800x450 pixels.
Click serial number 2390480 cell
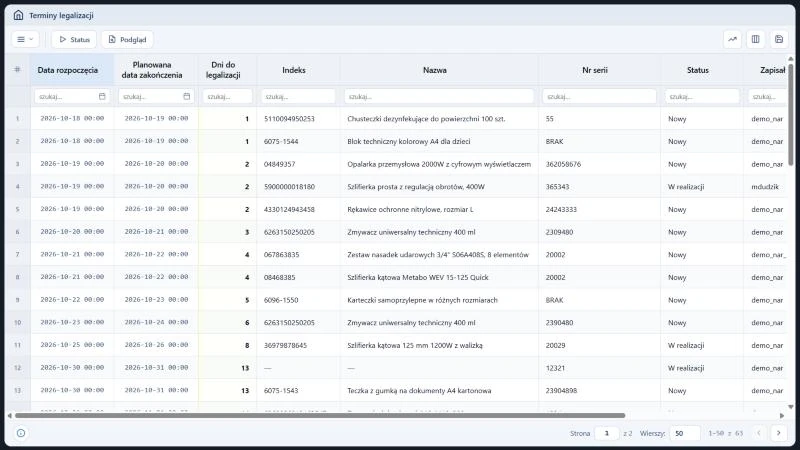[599, 322]
